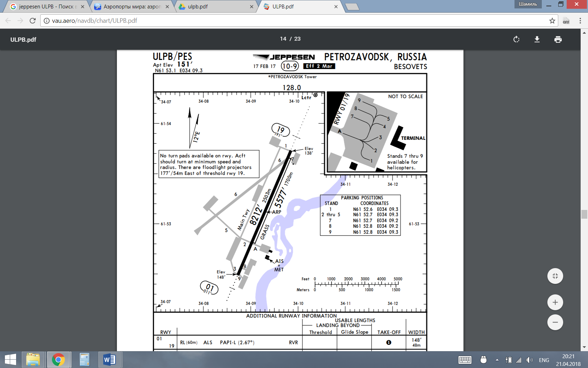Click the 'ULPB.pdf' title in viewer toolbar
588x368 pixels.
[x=23, y=40]
